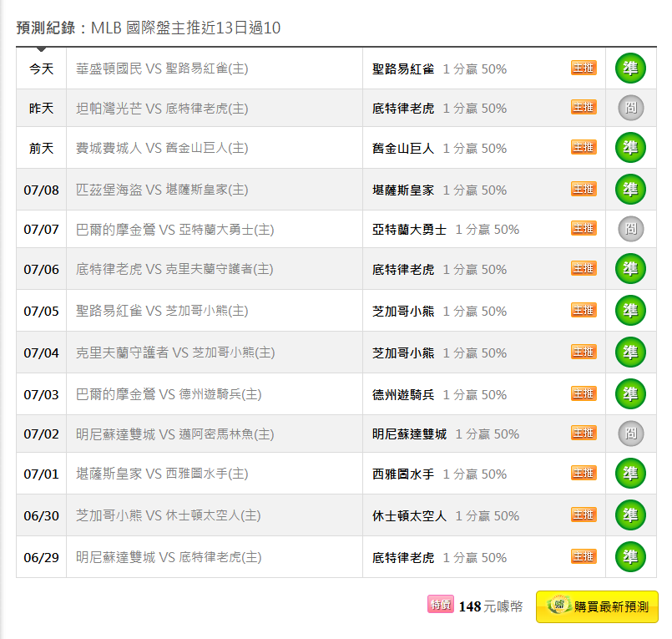Image resolution: width=672 pixels, height=639 pixels.
Task: Select the 主推 badge in 07/06 row
Action: pos(584,268)
